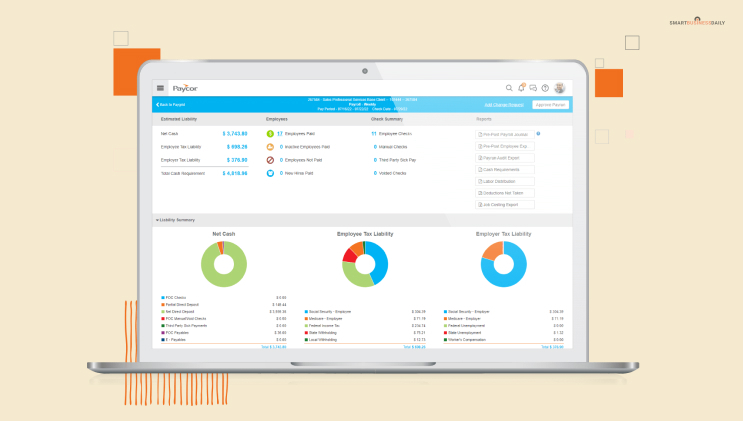This screenshot has width=743, height=421.
Task: Click the Employer Tax Liability amount value
Action: tap(237, 160)
